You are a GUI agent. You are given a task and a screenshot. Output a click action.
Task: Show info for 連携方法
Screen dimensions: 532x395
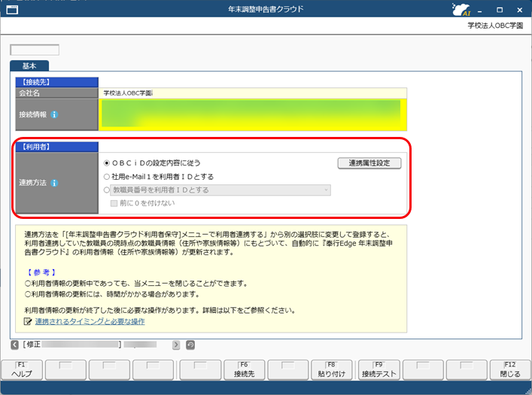(54, 183)
